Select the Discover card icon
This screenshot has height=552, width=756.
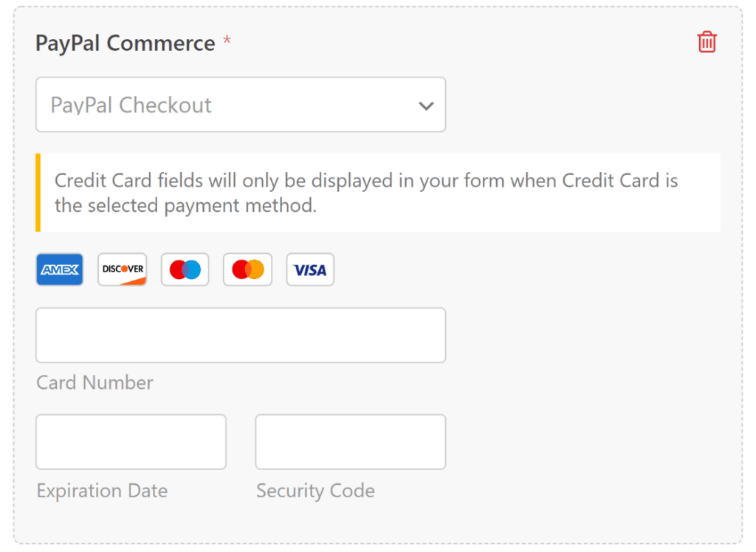[122, 269]
